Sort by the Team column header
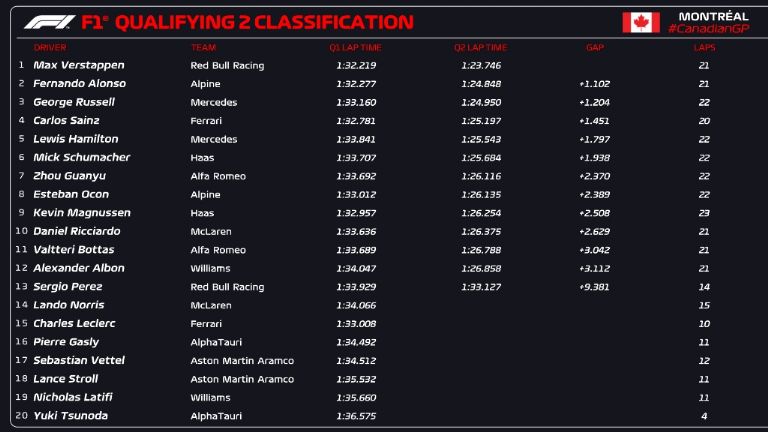 (x=203, y=47)
